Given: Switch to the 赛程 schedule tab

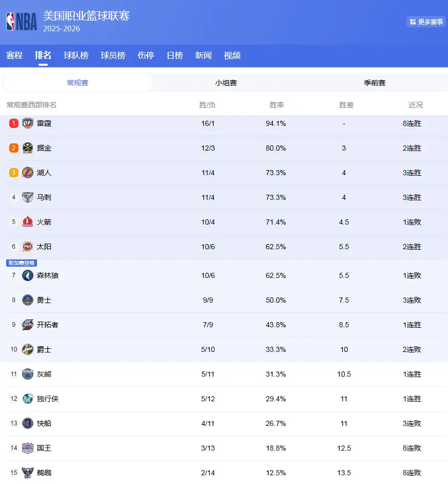Looking at the screenshot, I should [14, 55].
